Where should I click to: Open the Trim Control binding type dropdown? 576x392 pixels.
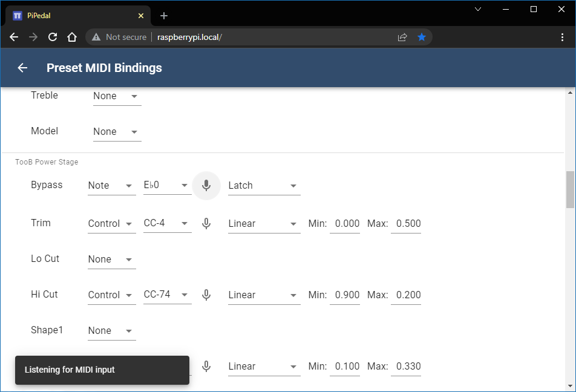[x=112, y=224]
